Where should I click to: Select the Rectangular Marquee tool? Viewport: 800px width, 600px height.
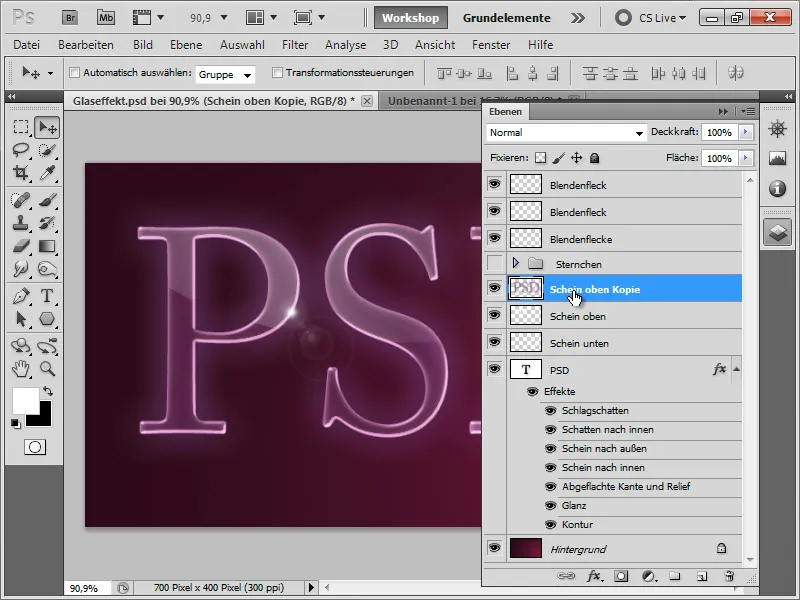coord(20,127)
